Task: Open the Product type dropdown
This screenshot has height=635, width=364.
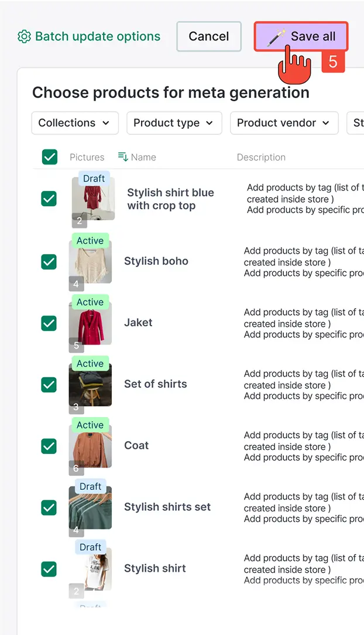Action: tap(174, 123)
